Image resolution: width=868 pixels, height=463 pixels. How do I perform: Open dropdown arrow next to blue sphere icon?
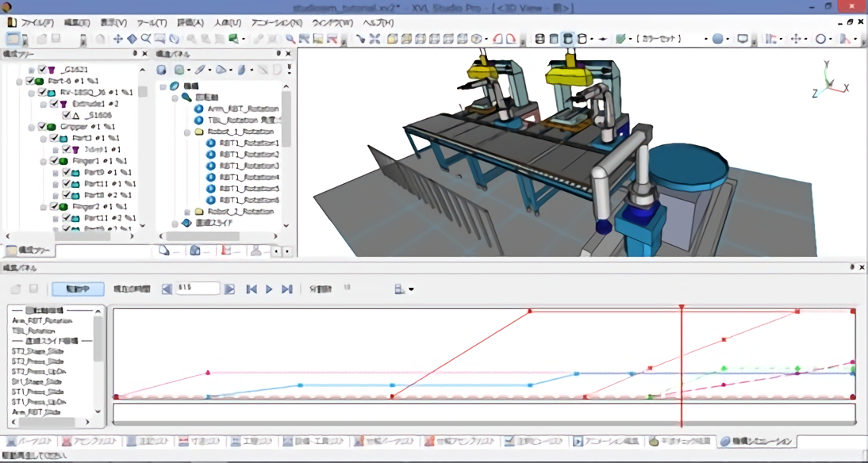click(728, 40)
